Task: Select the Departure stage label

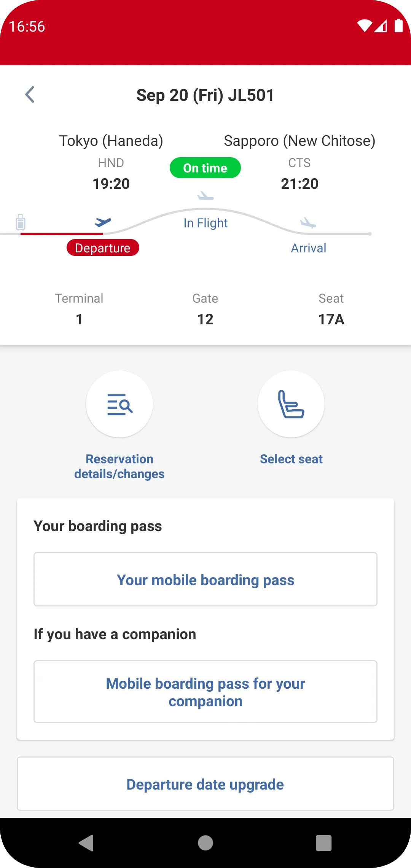Action: [x=103, y=248]
